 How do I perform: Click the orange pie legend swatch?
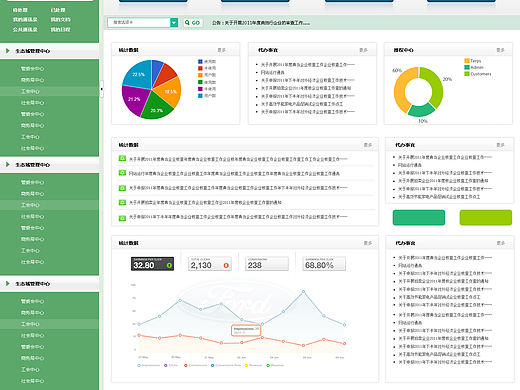[x=200, y=75]
